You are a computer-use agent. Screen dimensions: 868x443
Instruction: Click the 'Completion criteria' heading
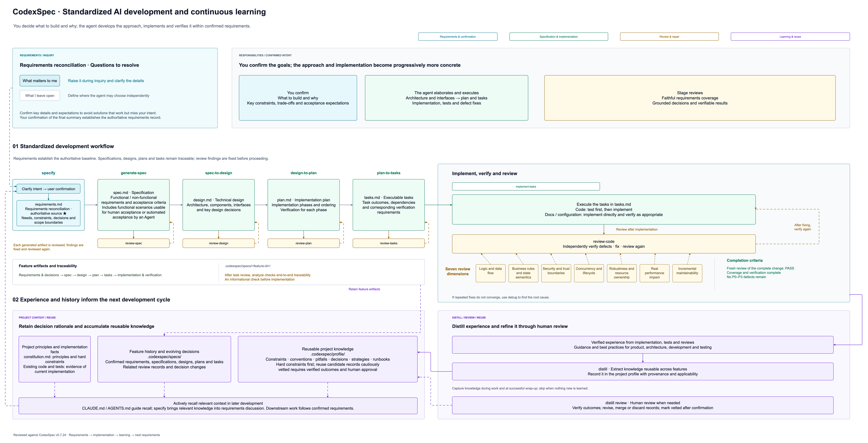tap(744, 260)
